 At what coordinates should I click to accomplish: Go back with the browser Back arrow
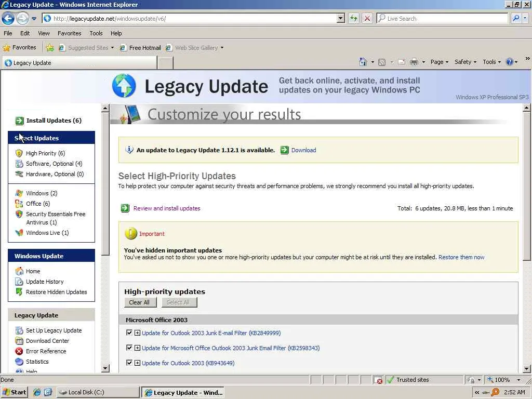(8, 18)
